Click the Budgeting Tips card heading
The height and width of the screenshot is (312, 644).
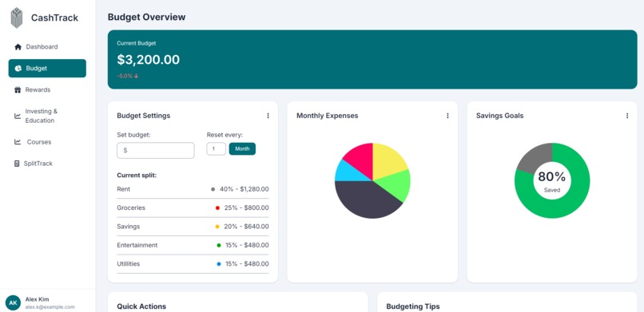[x=413, y=306]
